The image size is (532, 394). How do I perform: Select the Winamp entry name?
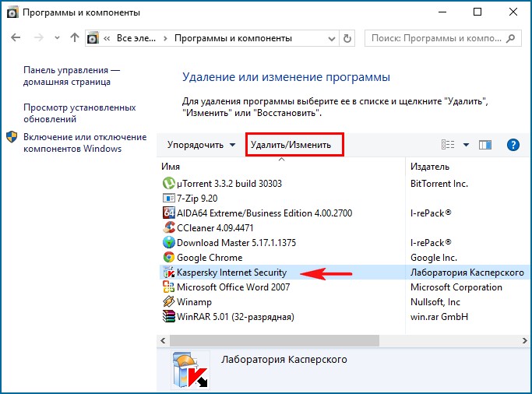tap(194, 302)
